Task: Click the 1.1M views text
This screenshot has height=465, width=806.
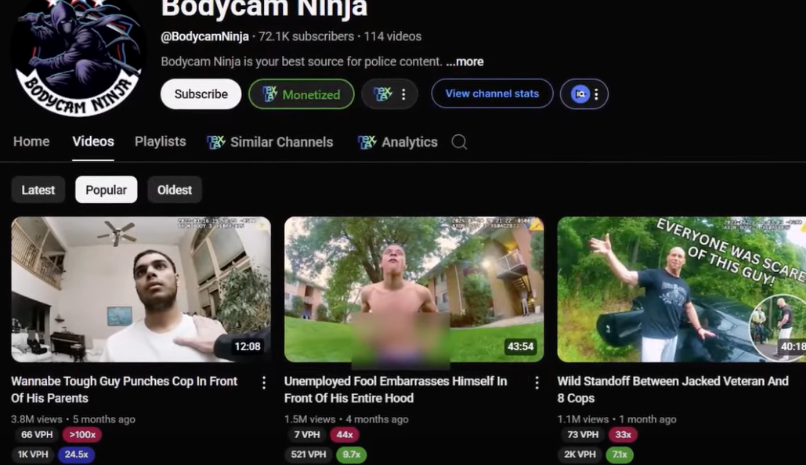Action: point(582,419)
